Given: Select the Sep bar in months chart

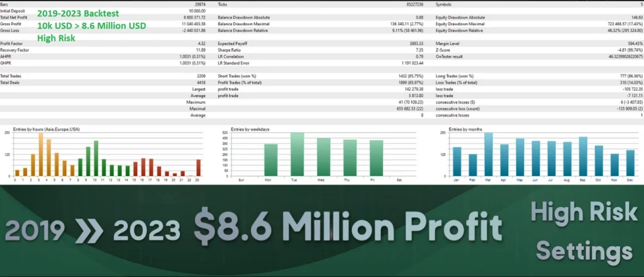Looking at the screenshot, I should (x=583, y=157).
